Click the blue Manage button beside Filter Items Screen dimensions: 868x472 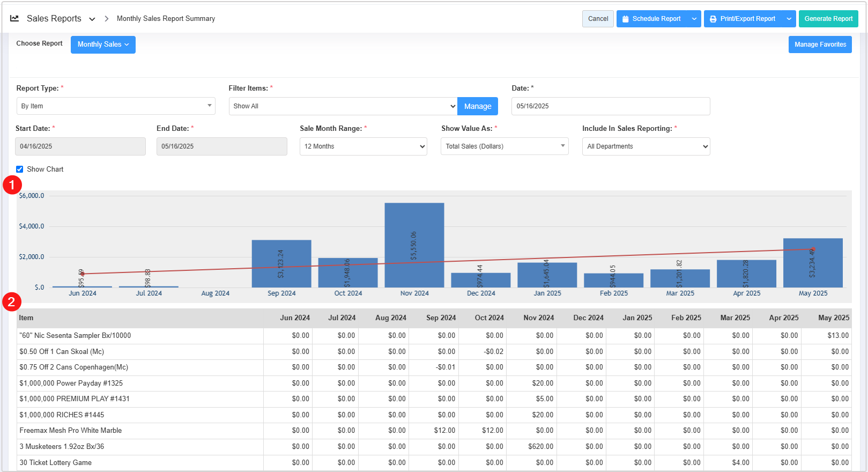(x=477, y=106)
